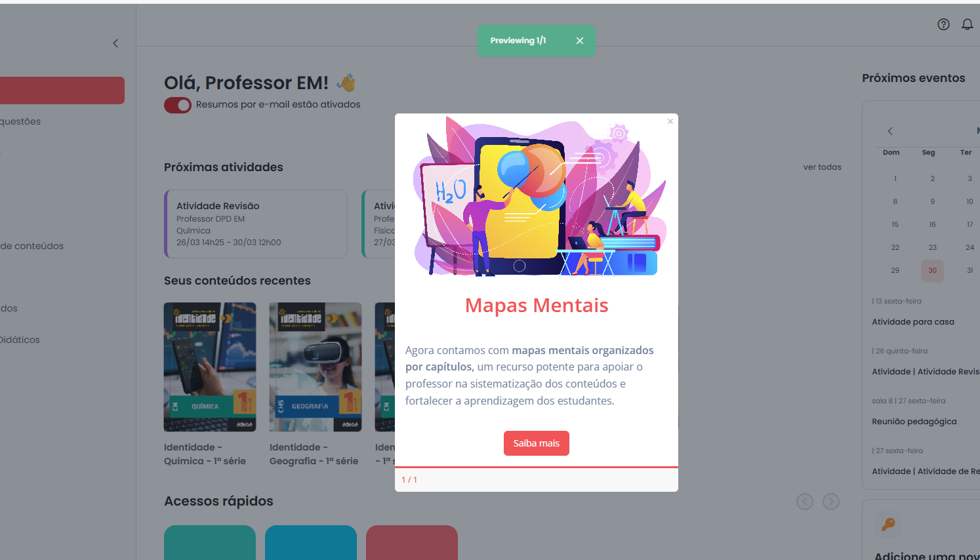Click the Saiba mais button

(536, 443)
